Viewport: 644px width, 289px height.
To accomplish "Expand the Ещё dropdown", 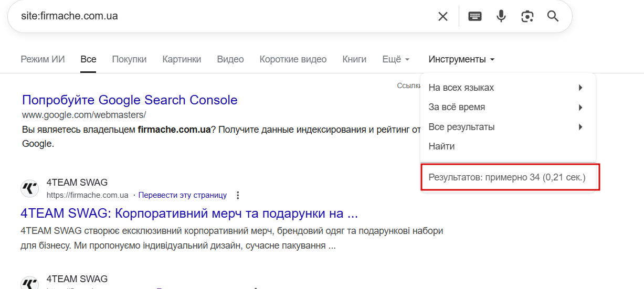I will (396, 59).
